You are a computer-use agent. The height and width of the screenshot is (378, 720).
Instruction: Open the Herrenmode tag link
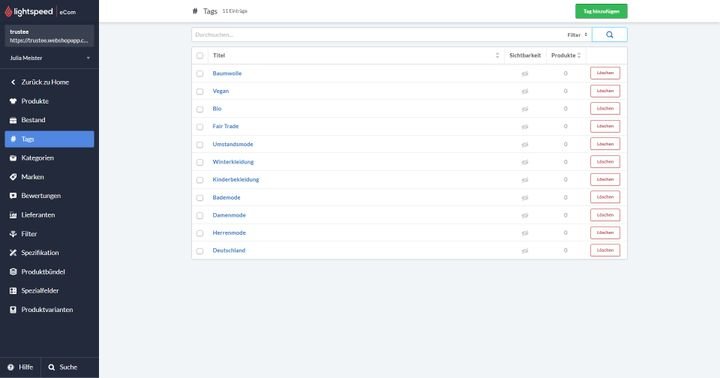point(229,233)
